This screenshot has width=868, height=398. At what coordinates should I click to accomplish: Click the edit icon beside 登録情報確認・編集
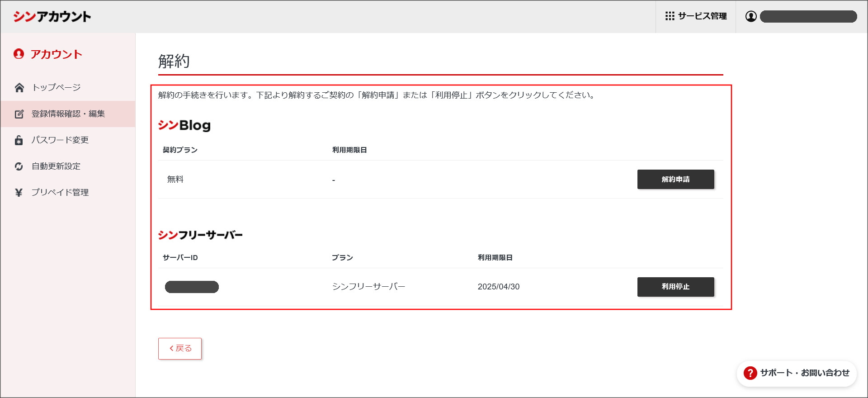pyautogui.click(x=19, y=114)
